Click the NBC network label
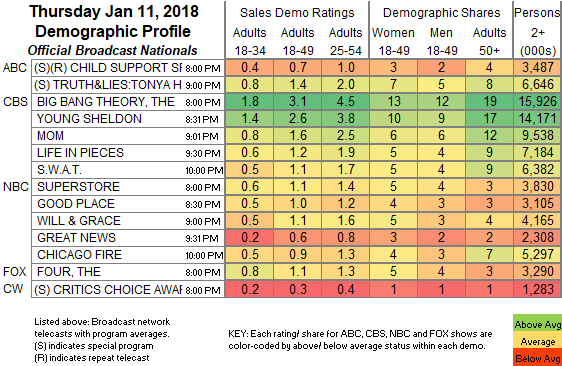Screen dimensions: 562x366 pos(15,187)
